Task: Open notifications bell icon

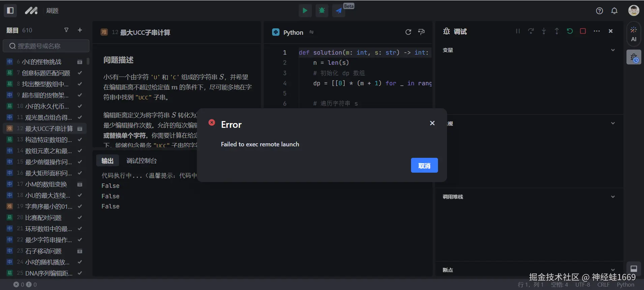Action: [x=614, y=11]
